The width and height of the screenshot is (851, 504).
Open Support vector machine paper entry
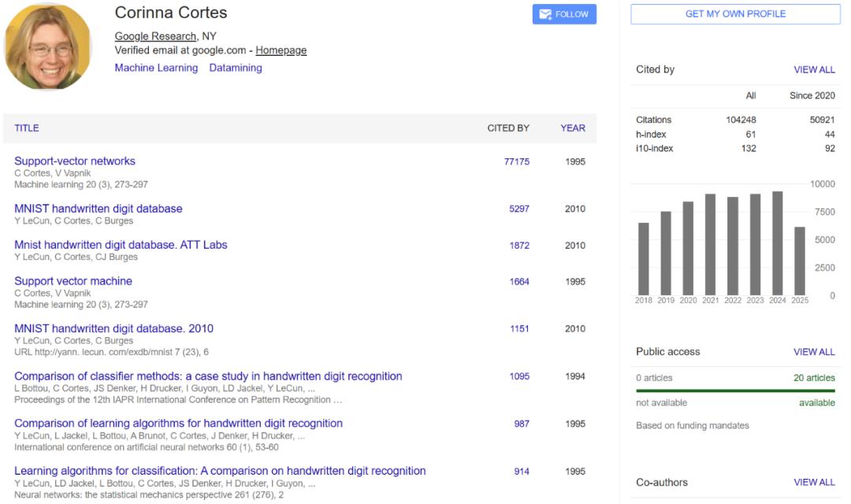73,281
